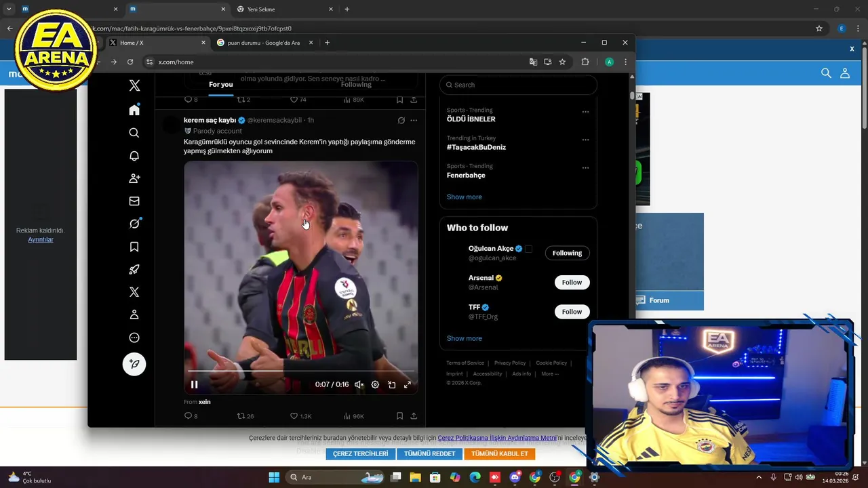Follow the Arsenal account
The width and height of the screenshot is (868, 488).
tap(572, 282)
